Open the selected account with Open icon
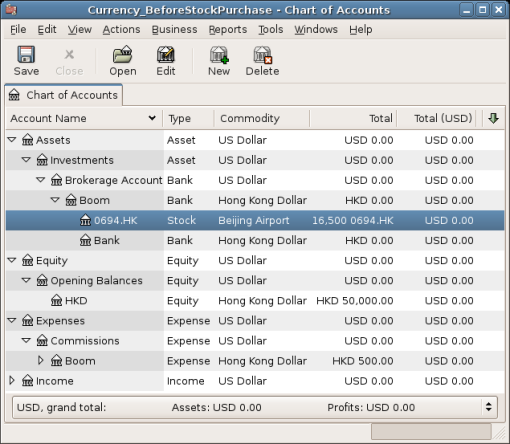 (123, 55)
